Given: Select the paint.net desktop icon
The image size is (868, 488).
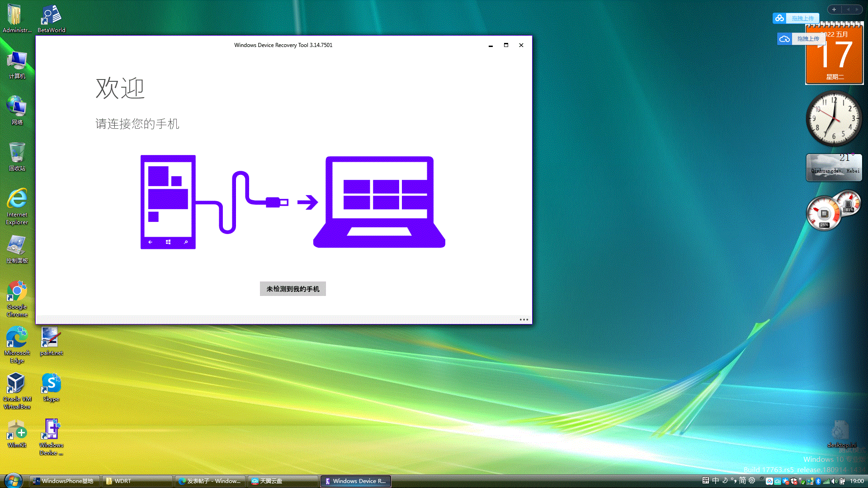Looking at the screenshot, I should click(51, 341).
